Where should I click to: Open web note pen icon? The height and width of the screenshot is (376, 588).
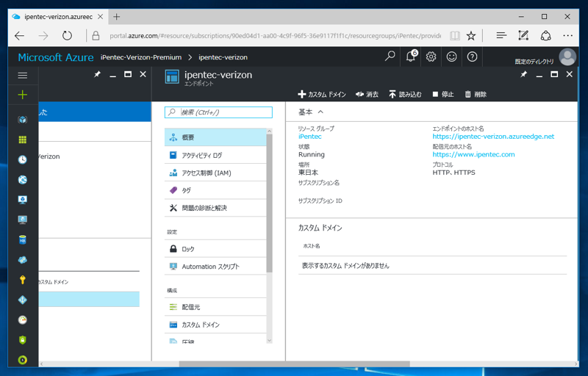[x=523, y=36]
